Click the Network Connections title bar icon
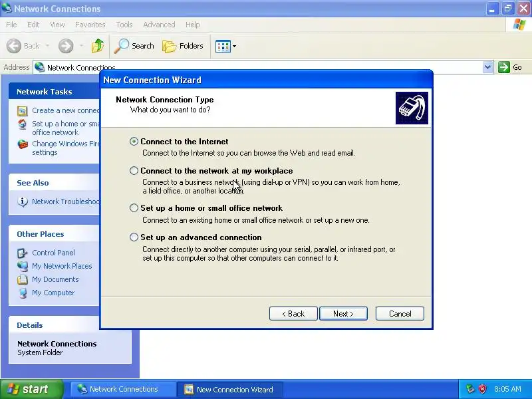 pyautogui.click(x=7, y=8)
